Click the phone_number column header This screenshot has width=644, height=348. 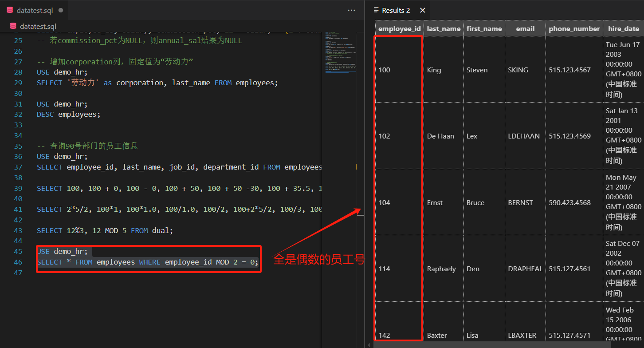click(x=574, y=28)
